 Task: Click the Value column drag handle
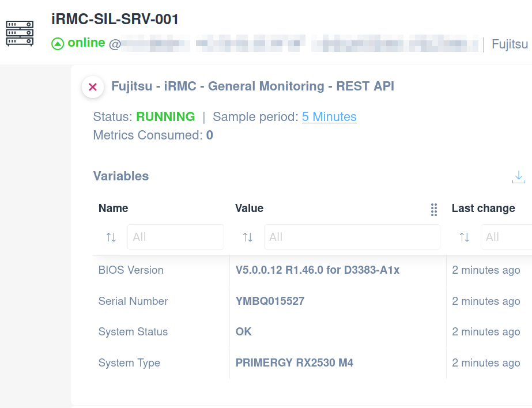pos(434,210)
